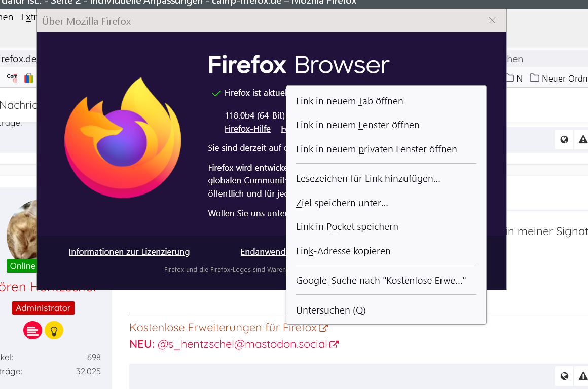Click the 'Firefox ist aktuell' status text
The height and width of the screenshot is (389, 588).
[255, 93]
